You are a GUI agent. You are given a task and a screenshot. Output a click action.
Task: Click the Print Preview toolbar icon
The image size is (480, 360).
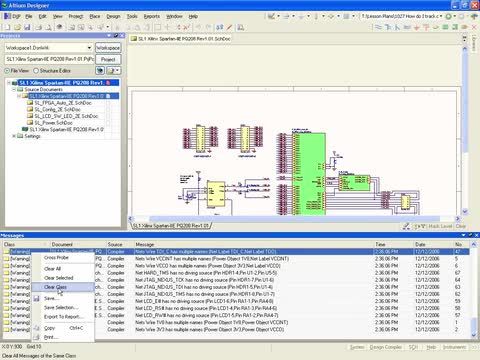point(48,27)
